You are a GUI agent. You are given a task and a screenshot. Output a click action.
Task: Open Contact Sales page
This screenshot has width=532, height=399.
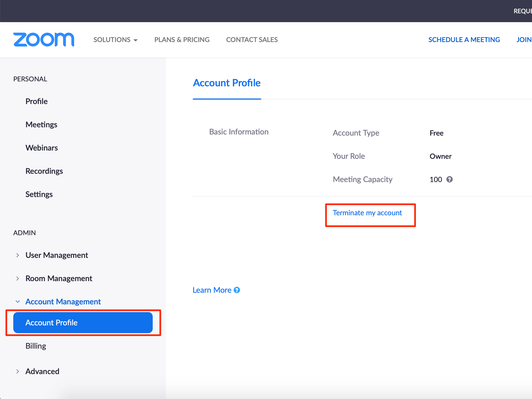[x=252, y=40]
